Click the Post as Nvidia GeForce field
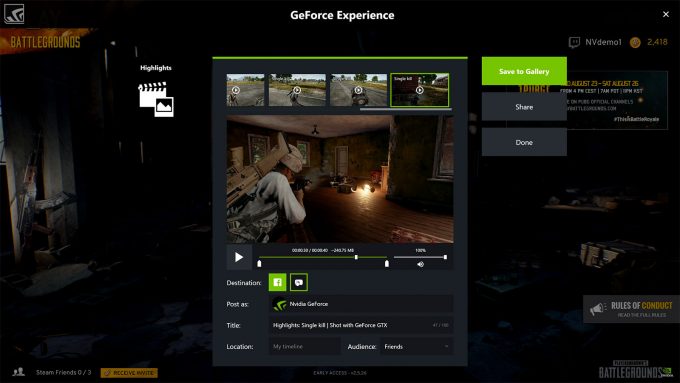 point(361,304)
